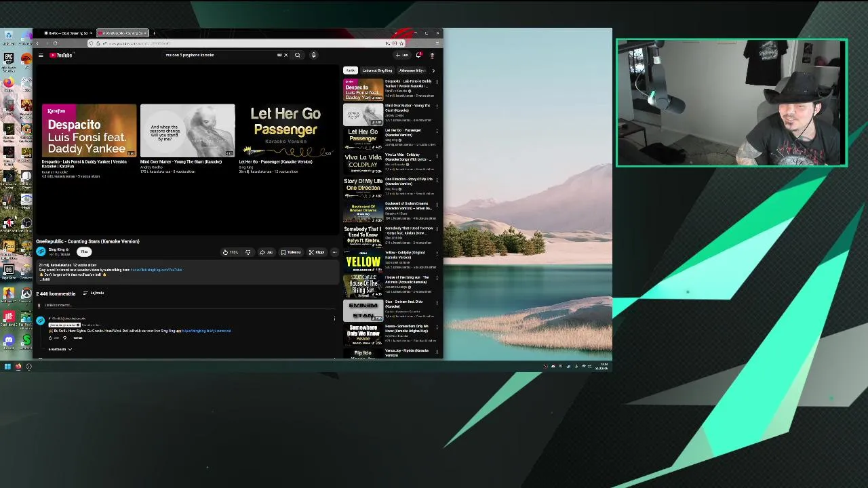The width and height of the screenshot is (868, 488).
Task: Select the first white filter chip in sidebar
Action: (350, 70)
